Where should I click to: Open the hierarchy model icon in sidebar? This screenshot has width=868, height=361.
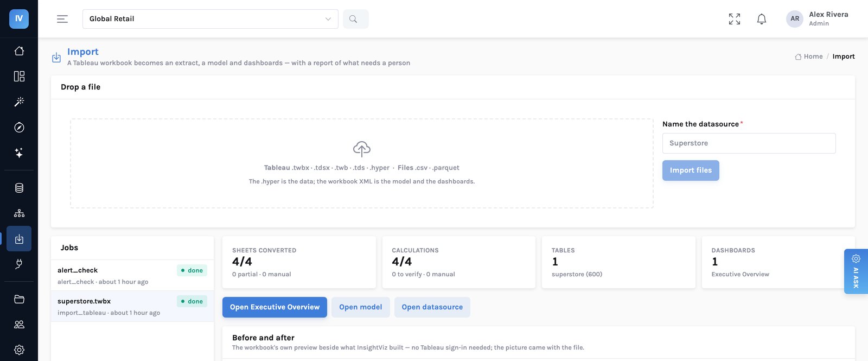19,213
